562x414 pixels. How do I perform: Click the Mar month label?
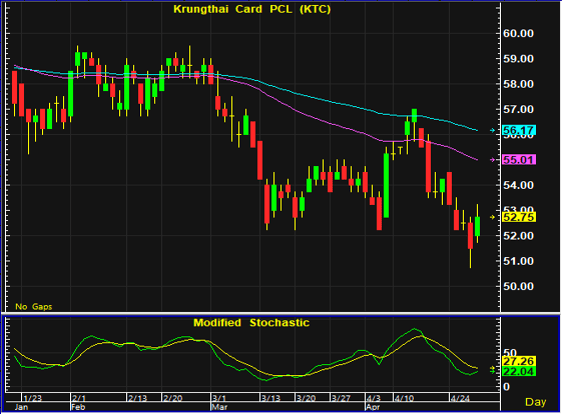(x=219, y=407)
